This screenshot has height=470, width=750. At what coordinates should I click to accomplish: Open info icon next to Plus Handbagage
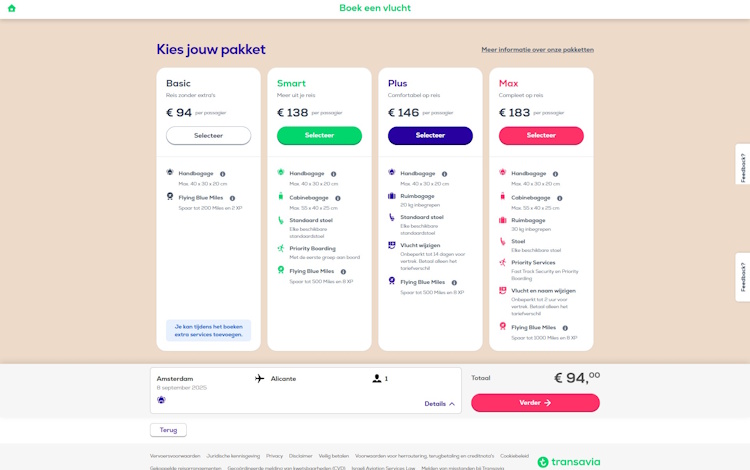444,174
